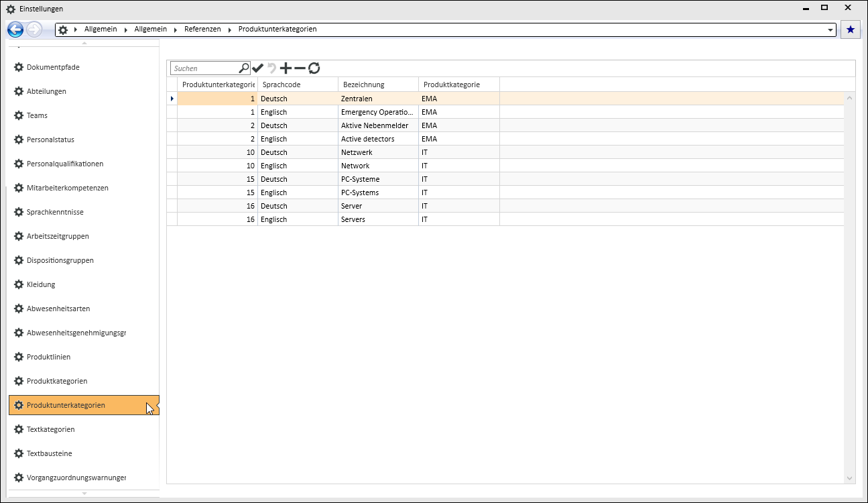Click gear icon beside Mitarbeiterkompetenzen

coord(19,188)
